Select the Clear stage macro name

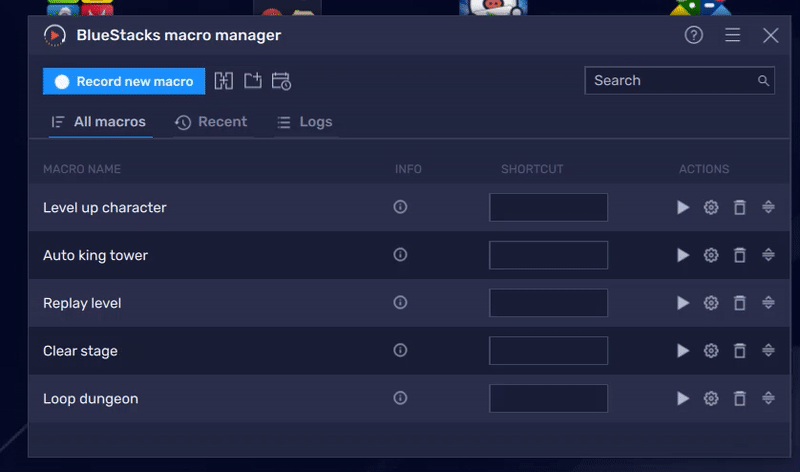[x=80, y=351]
